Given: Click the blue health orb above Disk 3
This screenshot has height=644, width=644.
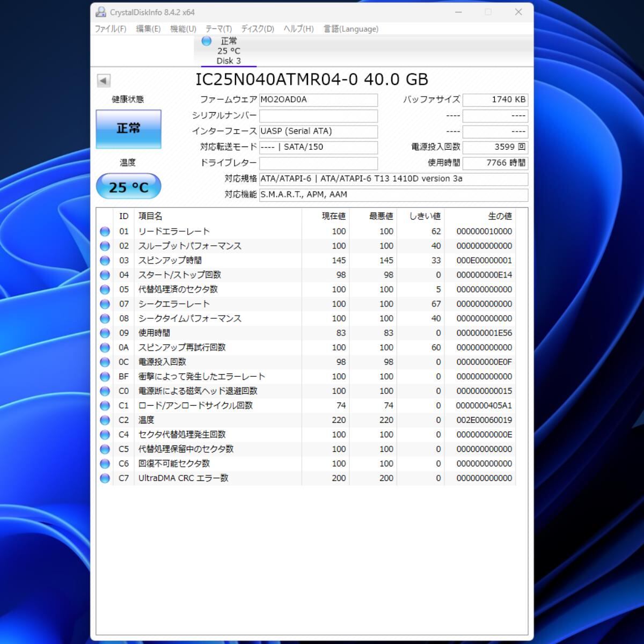Looking at the screenshot, I should pos(207,41).
